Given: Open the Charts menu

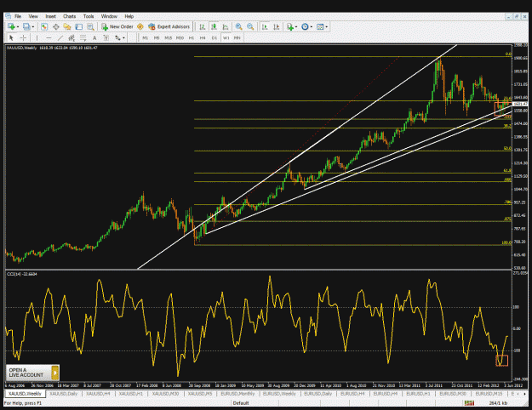Looking at the screenshot, I should pyautogui.click(x=69, y=16).
